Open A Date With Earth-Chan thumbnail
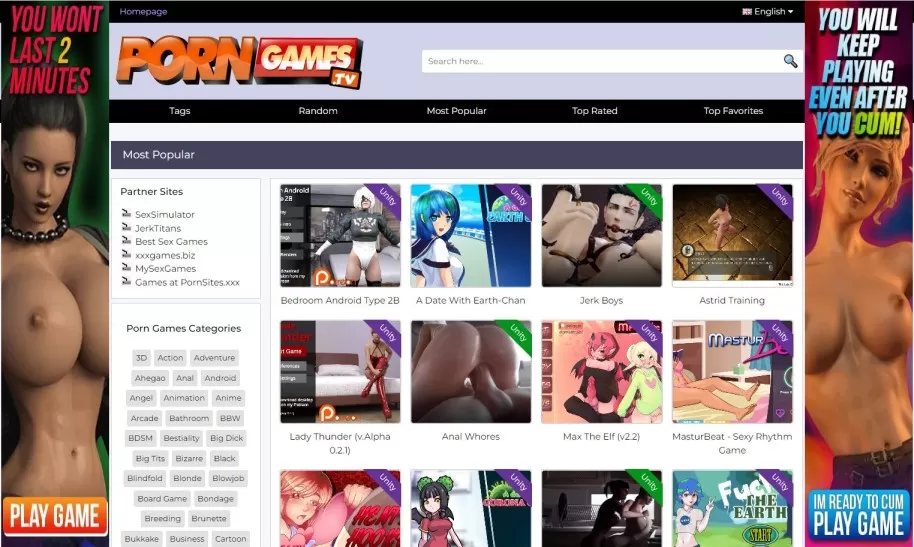 (x=471, y=236)
